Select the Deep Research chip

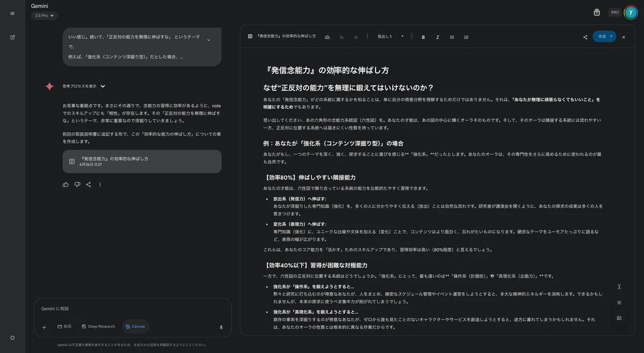(98, 327)
